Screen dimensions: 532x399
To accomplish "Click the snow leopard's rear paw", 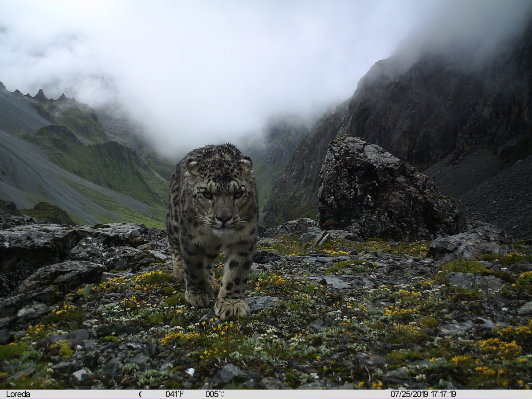I will tap(198, 297).
